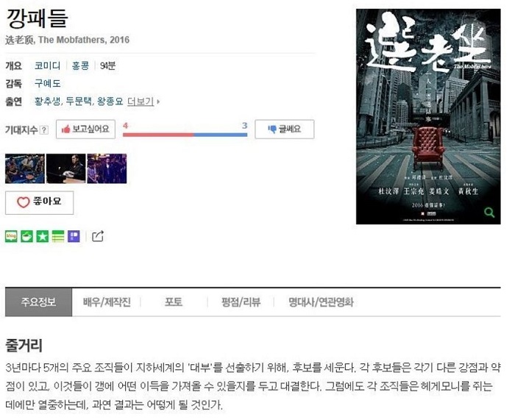Vote 보고싶어요 thumbs up
515x420 pixels.
click(86, 129)
